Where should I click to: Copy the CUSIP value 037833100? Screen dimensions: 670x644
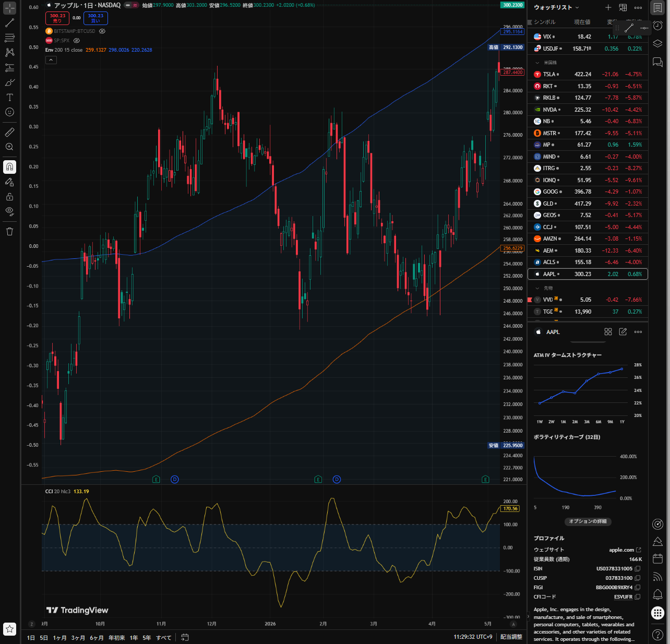pyautogui.click(x=638, y=578)
